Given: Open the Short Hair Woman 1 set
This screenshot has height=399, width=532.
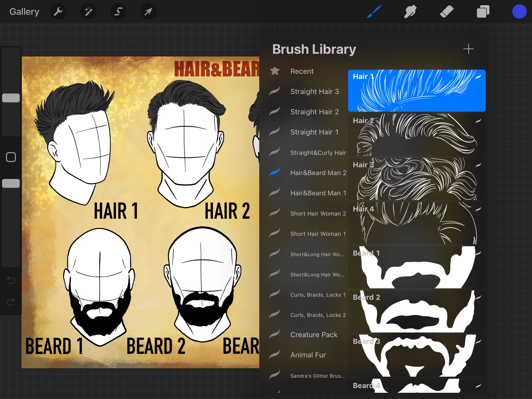Looking at the screenshot, I should (318, 234).
